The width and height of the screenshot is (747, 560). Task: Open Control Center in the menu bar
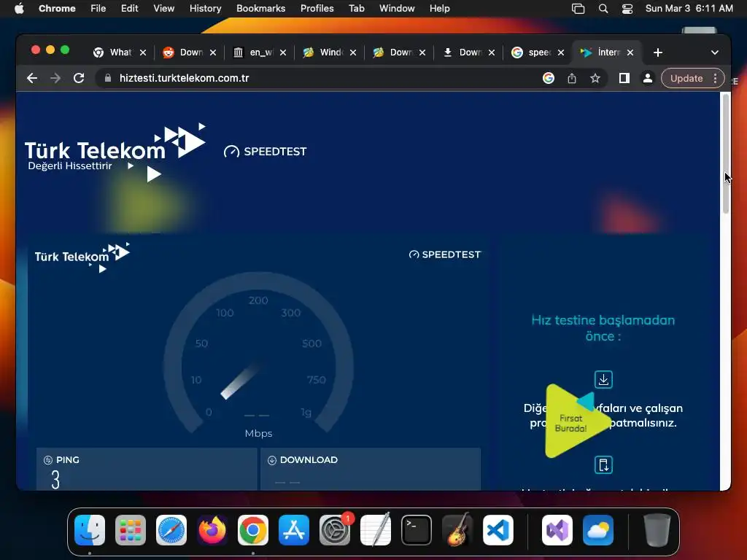[x=627, y=8]
